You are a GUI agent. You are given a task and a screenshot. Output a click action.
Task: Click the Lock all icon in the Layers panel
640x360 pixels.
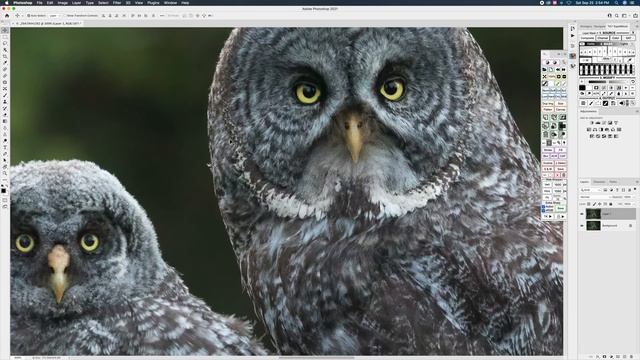click(x=611, y=204)
